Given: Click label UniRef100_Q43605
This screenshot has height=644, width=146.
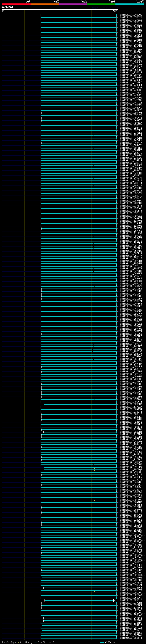Looking at the screenshot, I should click(131, 442).
